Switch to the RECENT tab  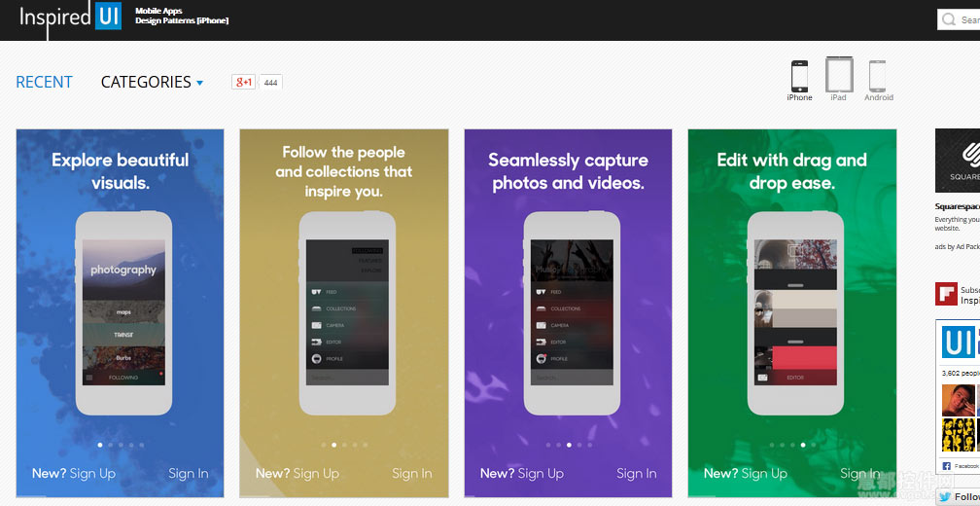click(x=44, y=82)
